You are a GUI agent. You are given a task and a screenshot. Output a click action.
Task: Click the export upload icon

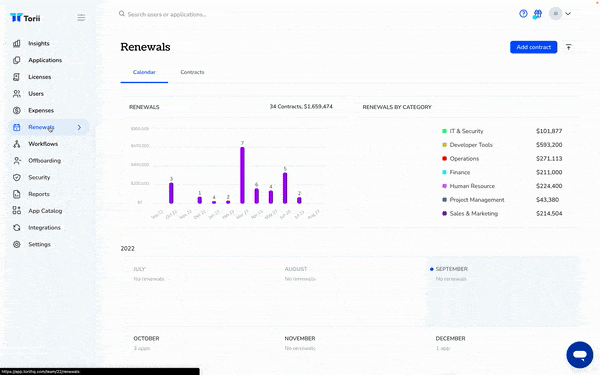pos(569,47)
